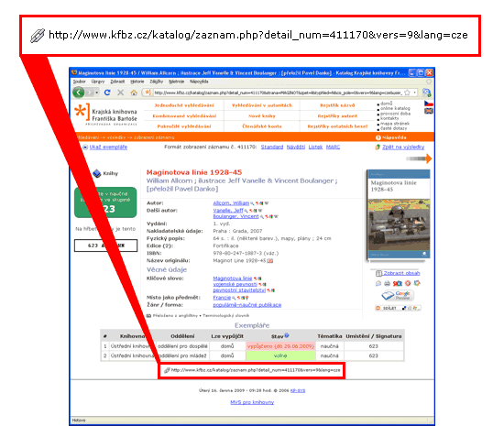Open the Wikipedia W icon beside Allcorn, William
Screen dimensions: 504x426
pyautogui.click(x=267, y=203)
